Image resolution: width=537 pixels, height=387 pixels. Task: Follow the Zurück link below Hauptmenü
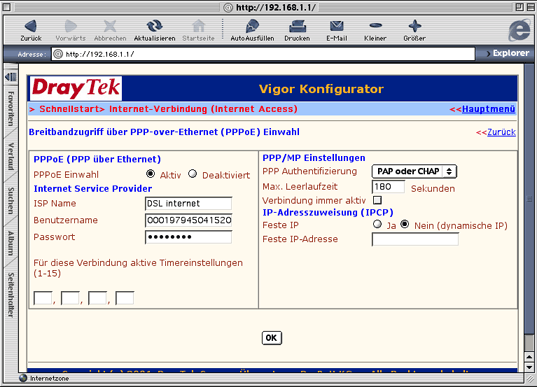point(501,132)
